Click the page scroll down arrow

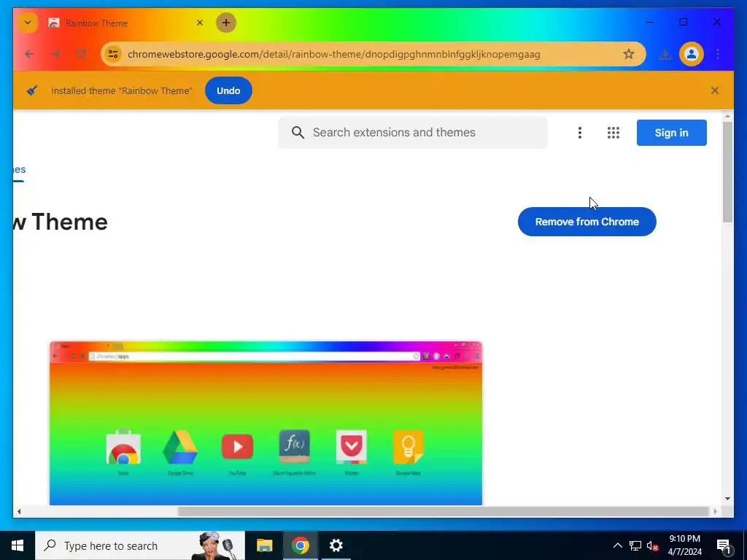(x=727, y=499)
